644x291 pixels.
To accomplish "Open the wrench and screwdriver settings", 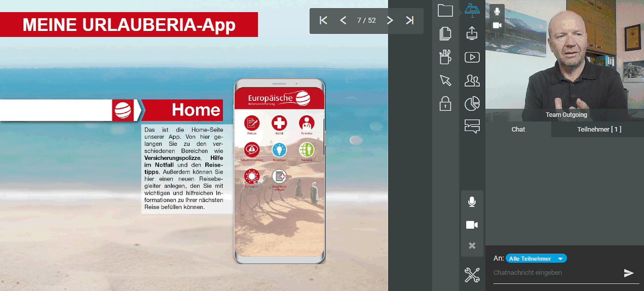I will pos(472,275).
